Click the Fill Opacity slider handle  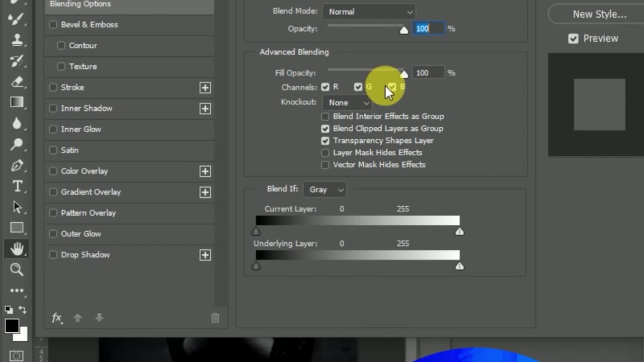(x=404, y=74)
